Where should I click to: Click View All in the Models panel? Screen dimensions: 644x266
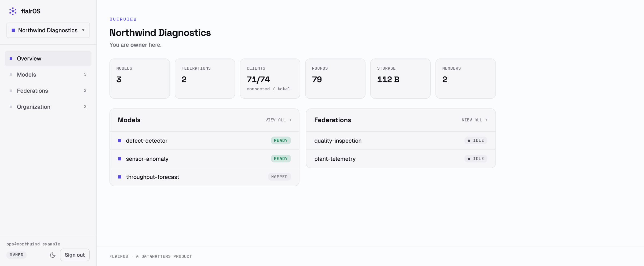click(x=278, y=120)
